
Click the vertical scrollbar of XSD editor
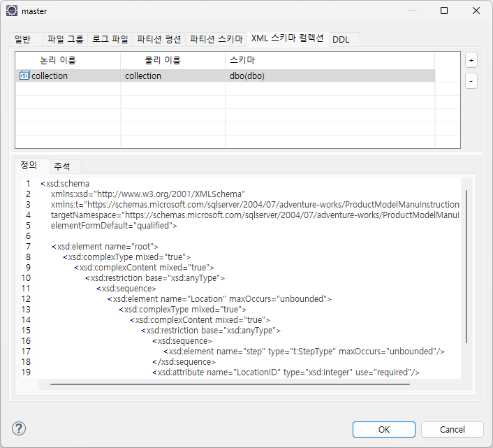click(x=465, y=266)
